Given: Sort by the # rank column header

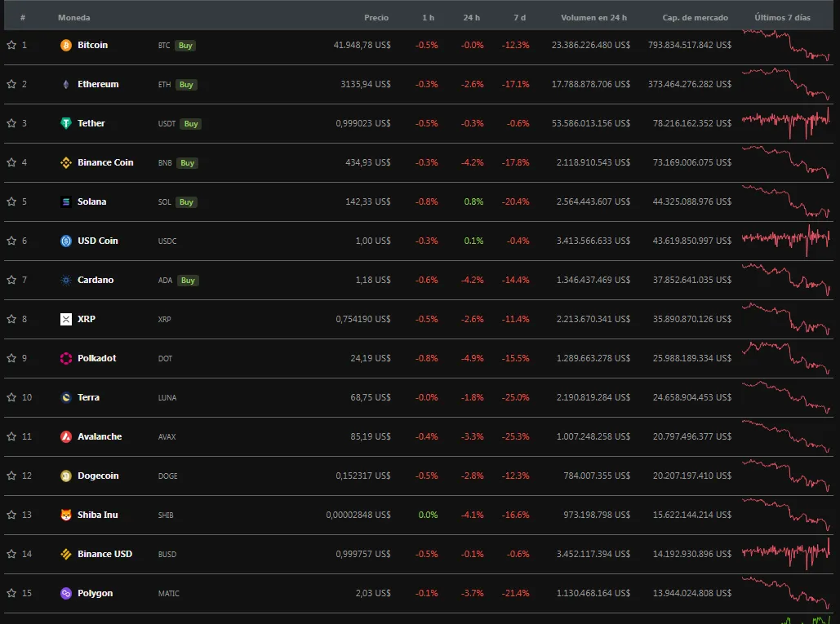Looking at the screenshot, I should (23, 18).
